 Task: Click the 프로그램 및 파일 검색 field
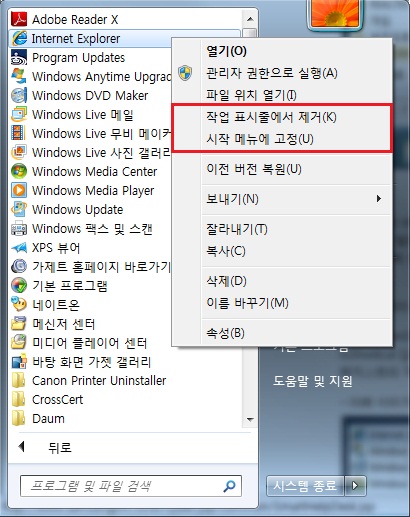coord(131,486)
